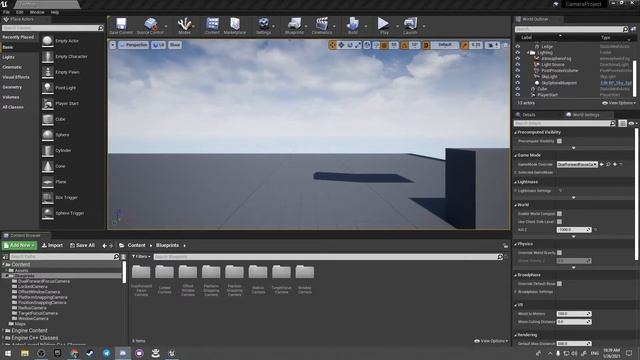Collapse the Game Mode section
This screenshot has height=360, width=640.
[516, 156]
